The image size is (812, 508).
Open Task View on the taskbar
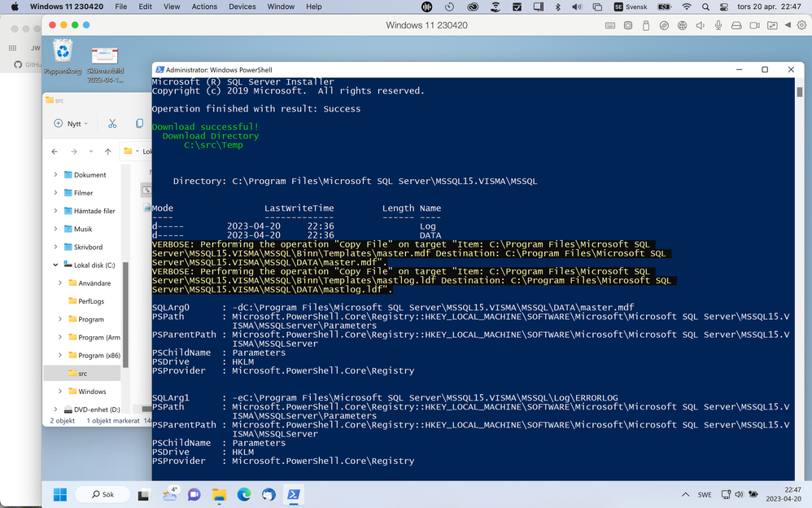coord(143,495)
